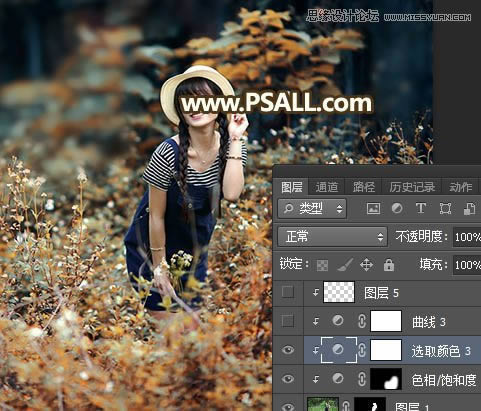Select layer name 图层 5

click(x=381, y=293)
